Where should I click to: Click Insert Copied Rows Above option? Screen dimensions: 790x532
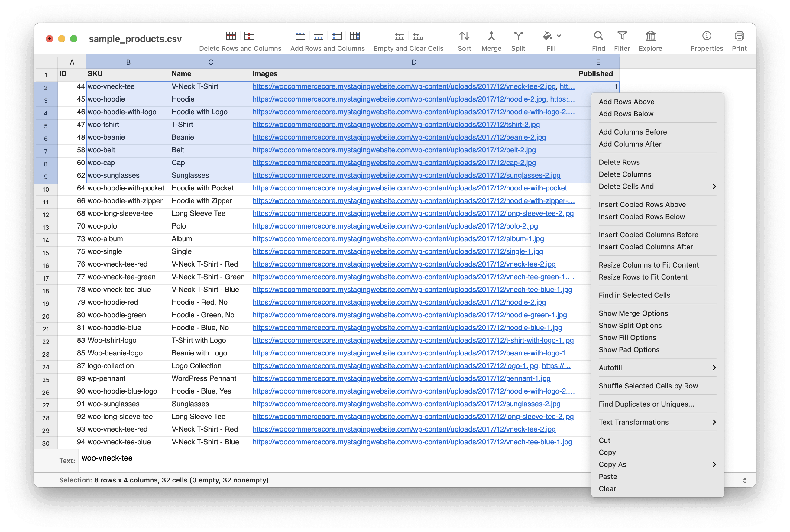click(643, 204)
